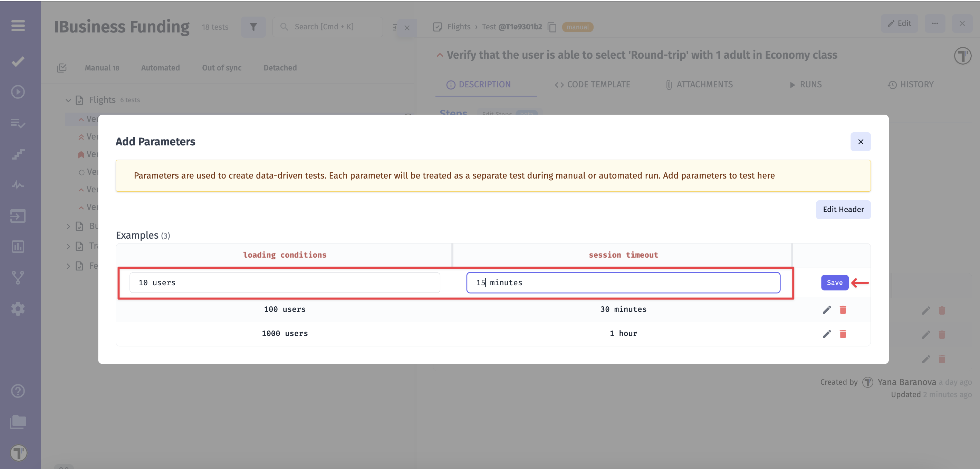
Task: Collapse the Flights folder in the test tree
Action: [68, 100]
